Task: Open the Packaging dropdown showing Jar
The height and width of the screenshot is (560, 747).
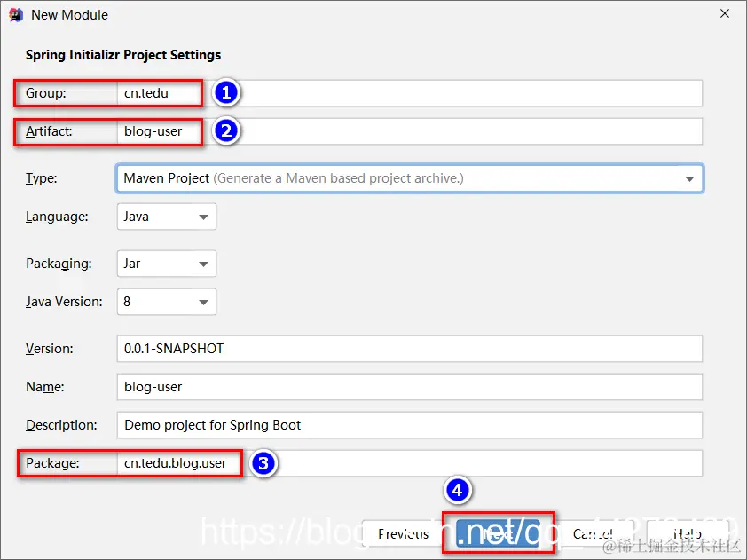Action: 166,264
